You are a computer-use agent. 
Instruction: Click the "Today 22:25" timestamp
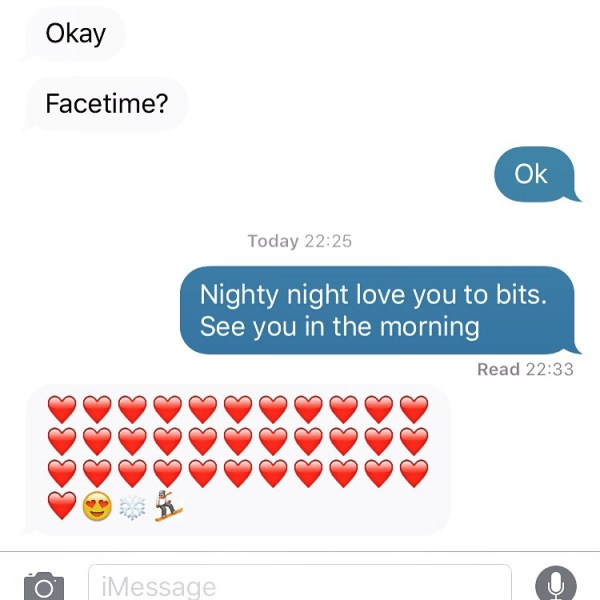[300, 241]
